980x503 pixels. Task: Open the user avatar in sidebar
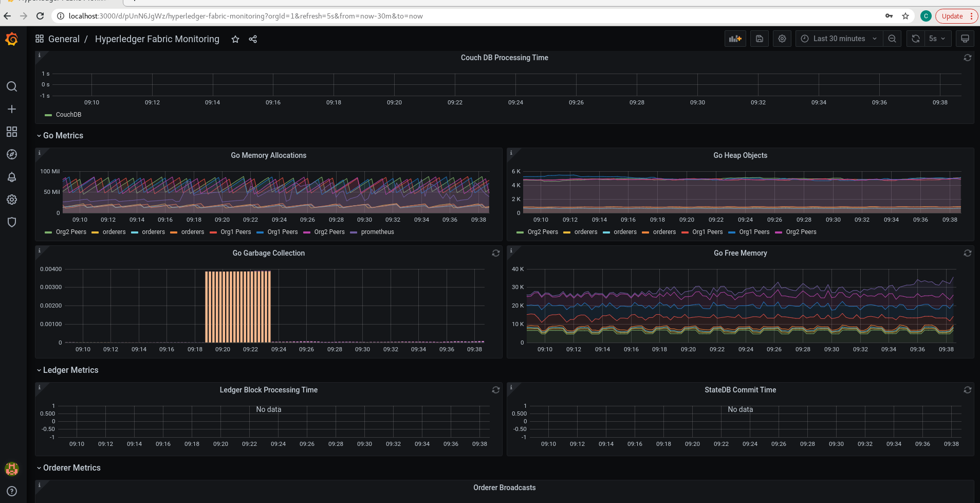pyautogui.click(x=12, y=469)
